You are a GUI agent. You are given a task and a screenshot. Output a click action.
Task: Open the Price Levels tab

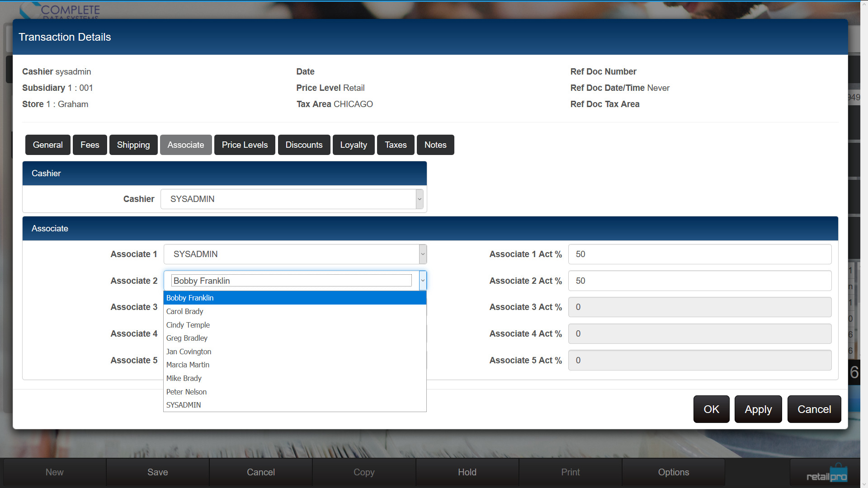pyautogui.click(x=245, y=145)
